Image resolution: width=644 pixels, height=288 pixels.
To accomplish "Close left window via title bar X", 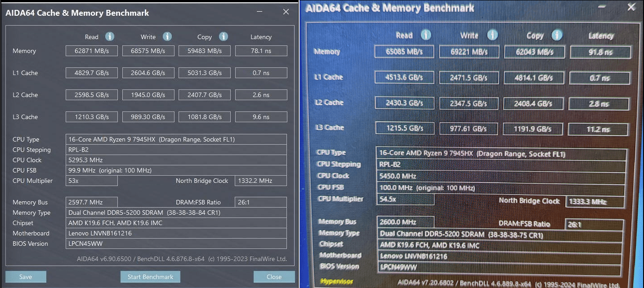I will [286, 12].
